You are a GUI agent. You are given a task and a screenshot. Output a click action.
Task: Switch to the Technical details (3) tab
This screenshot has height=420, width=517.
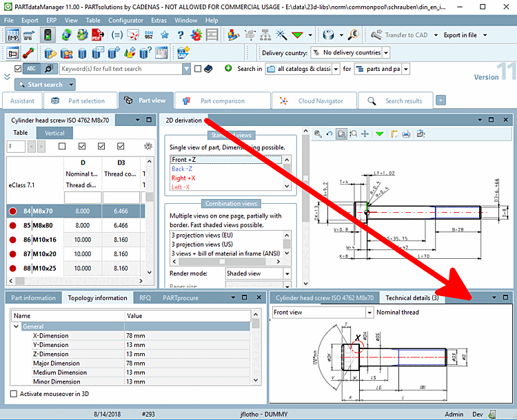pos(412,298)
